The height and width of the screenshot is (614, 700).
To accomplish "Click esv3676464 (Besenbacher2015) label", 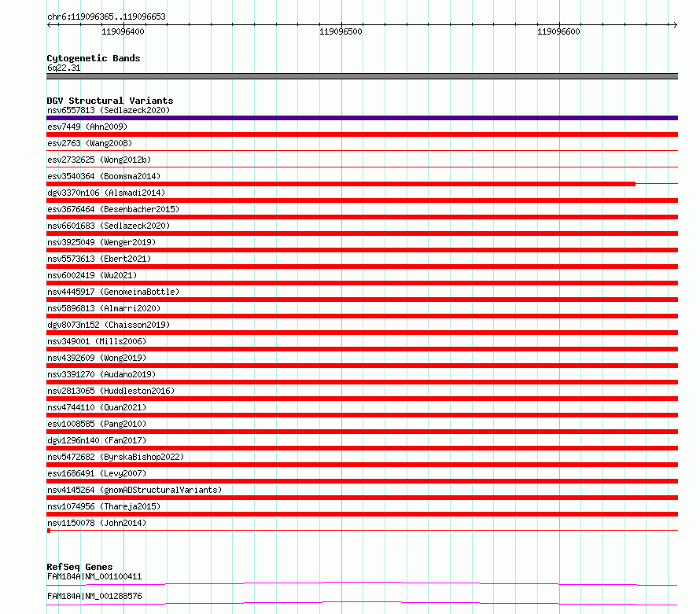I will tap(113, 209).
